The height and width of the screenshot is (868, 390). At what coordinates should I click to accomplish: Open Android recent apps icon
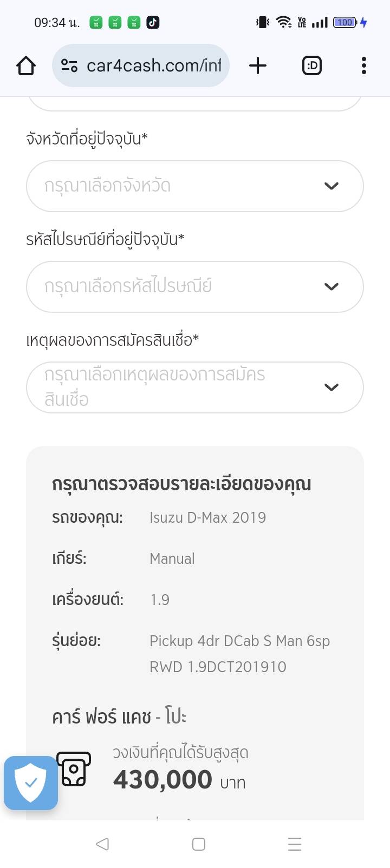pyautogui.click(x=294, y=844)
